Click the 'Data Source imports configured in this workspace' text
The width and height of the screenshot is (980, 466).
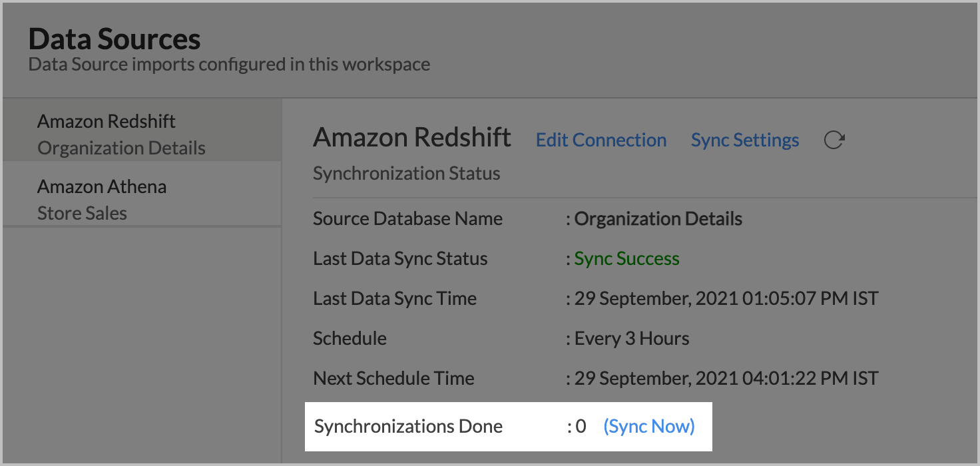click(x=230, y=65)
